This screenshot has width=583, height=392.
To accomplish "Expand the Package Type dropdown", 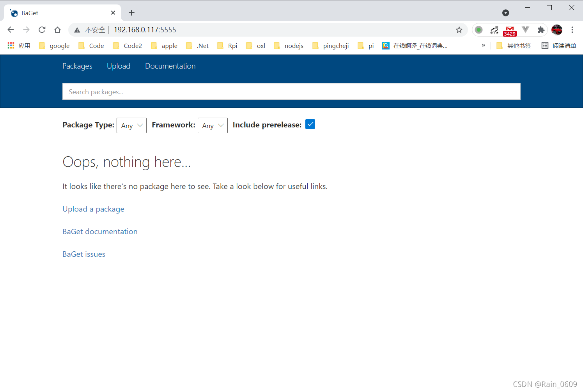I will [x=131, y=125].
